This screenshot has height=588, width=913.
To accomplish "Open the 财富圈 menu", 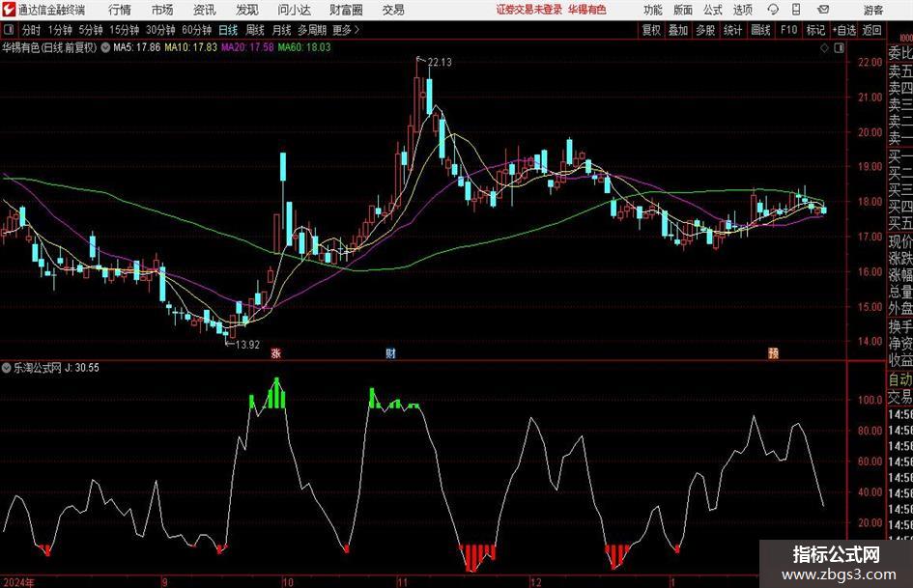I will click(346, 10).
